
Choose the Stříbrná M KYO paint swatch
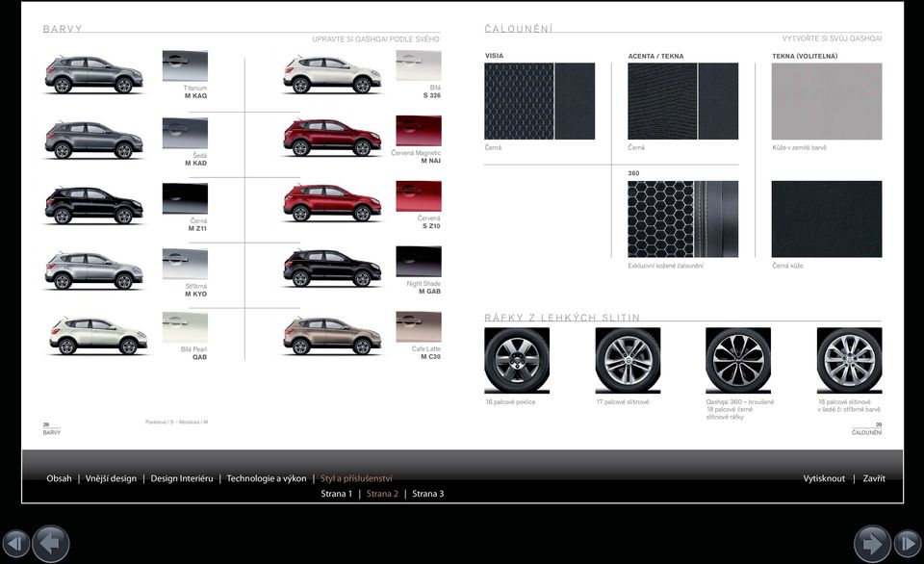(x=185, y=264)
